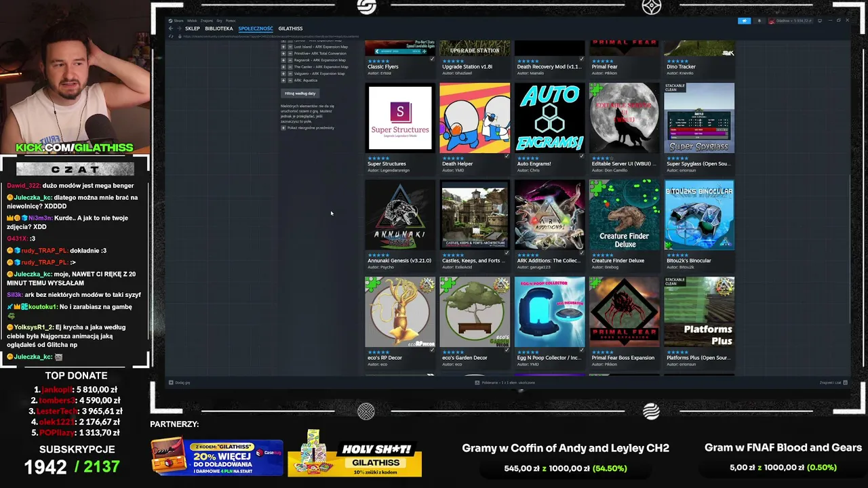Click the Primal Fear mod title
The width and height of the screenshot is (868, 488).
coord(604,67)
